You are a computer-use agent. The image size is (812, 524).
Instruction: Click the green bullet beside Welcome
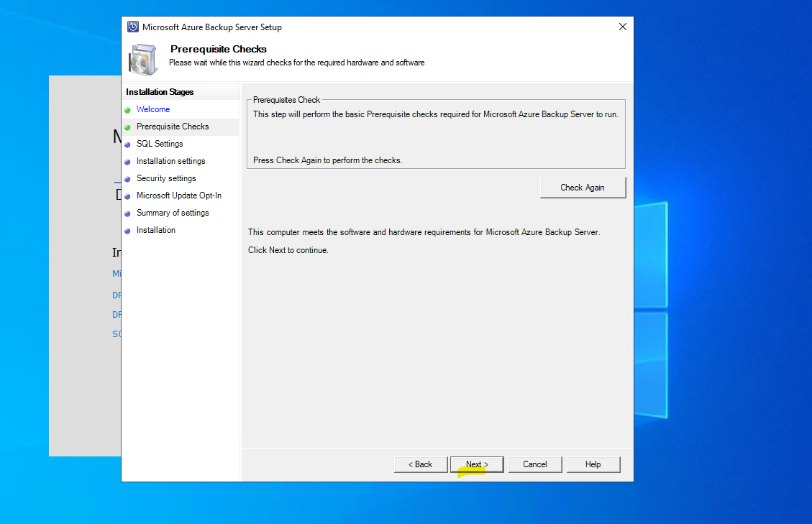tap(127, 110)
